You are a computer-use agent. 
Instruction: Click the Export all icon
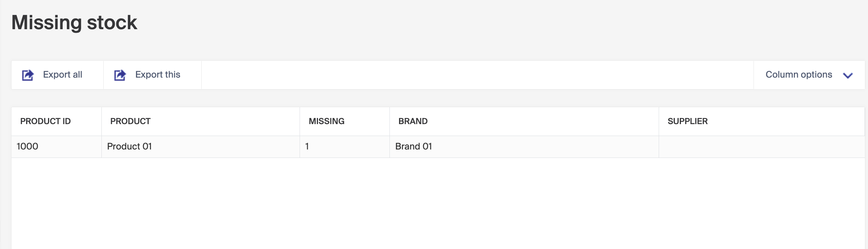click(x=28, y=75)
